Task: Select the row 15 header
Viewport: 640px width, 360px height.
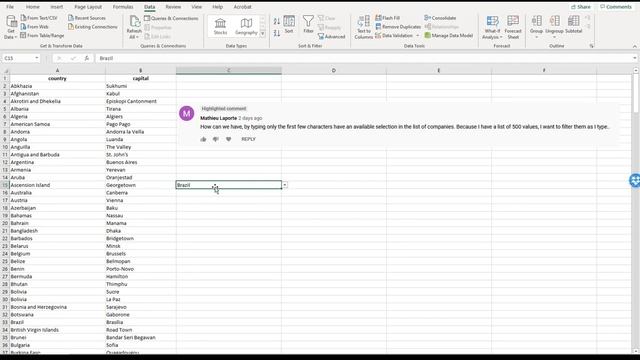Action: point(5,185)
